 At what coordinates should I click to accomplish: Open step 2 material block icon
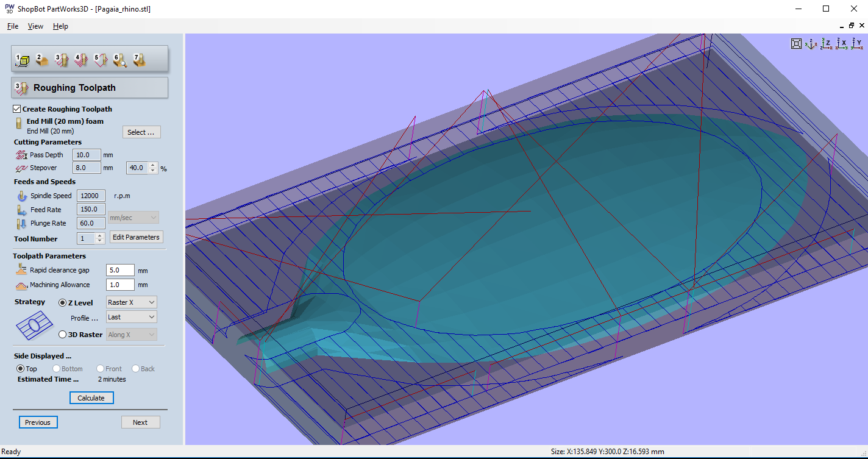click(42, 60)
